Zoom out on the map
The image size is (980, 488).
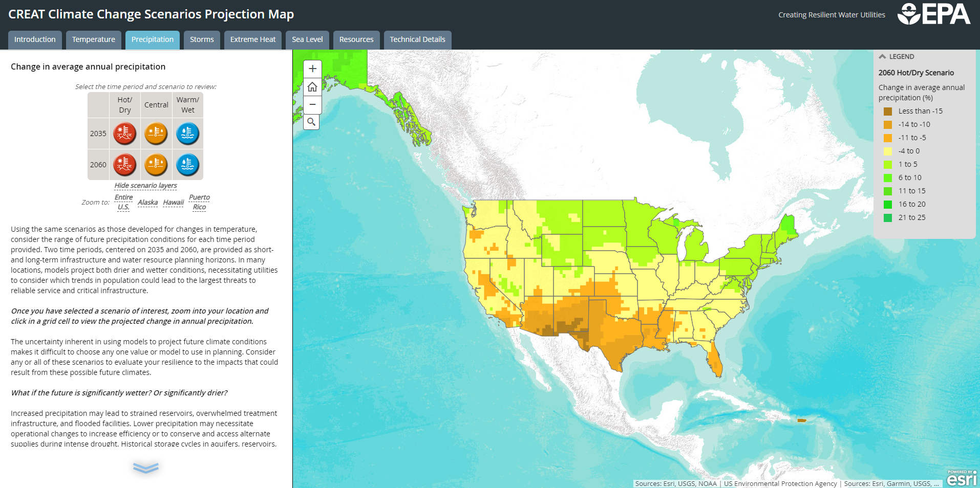pos(312,104)
